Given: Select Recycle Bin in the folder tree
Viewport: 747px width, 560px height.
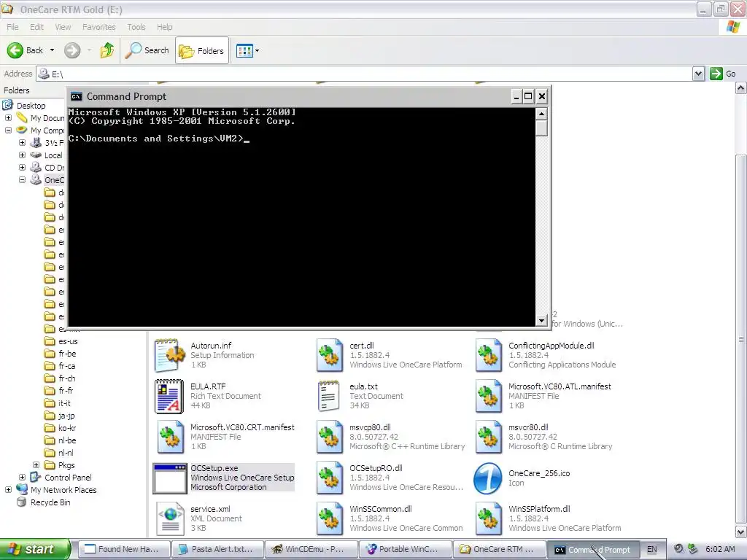Looking at the screenshot, I should [50, 502].
